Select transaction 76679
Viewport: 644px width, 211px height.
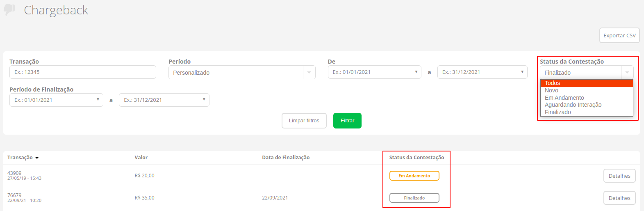pos(14,195)
